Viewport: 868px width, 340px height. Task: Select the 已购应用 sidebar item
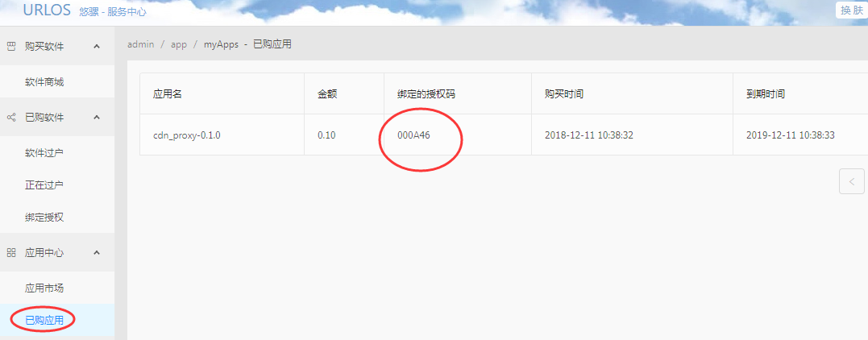pyautogui.click(x=44, y=321)
